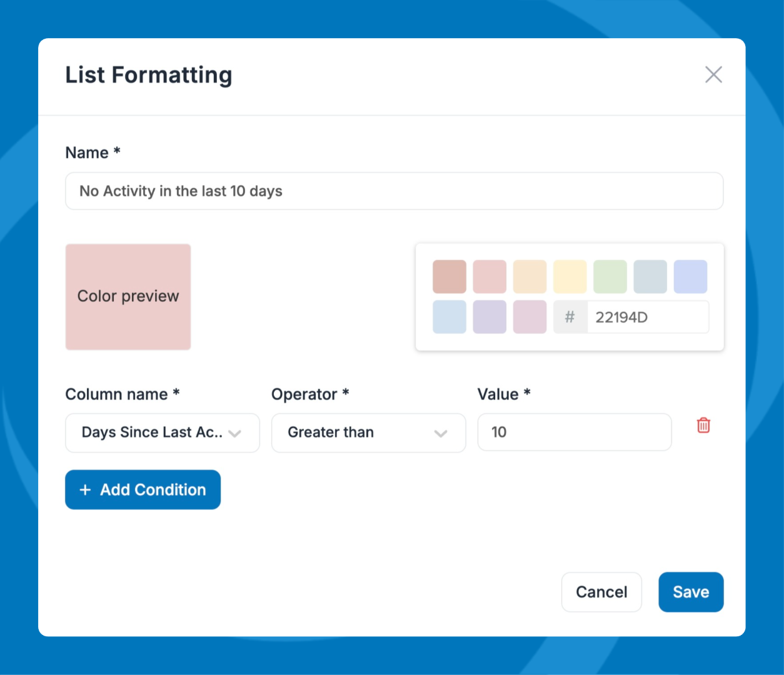The height and width of the screenshot is (675, 784).
Task: Select the light sky blue swatch
Action: point(450,317)
